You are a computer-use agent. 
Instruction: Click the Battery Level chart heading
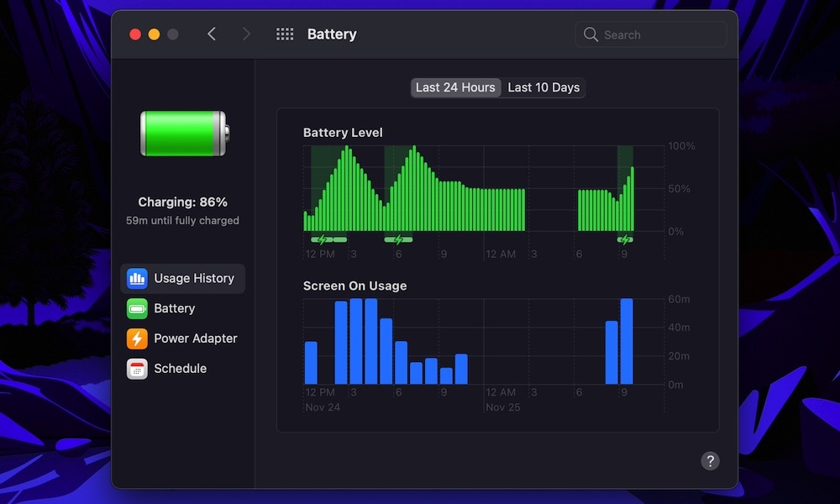[343, 132]
